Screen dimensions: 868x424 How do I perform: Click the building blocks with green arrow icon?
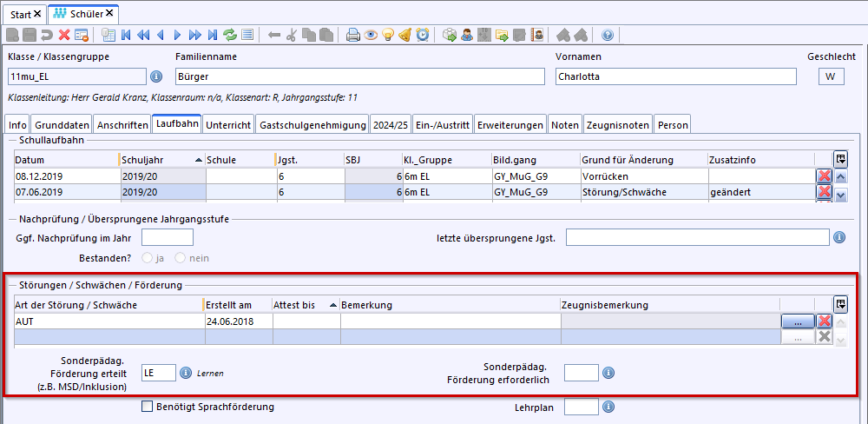(x=450, y=35)
